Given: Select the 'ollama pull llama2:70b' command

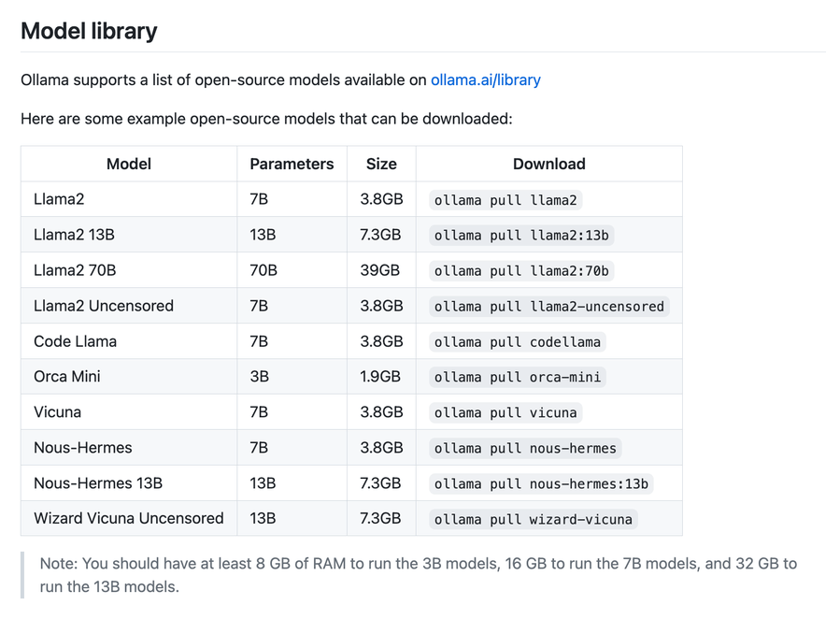Looking at the screenshot, I should click(x=521, y=270).
